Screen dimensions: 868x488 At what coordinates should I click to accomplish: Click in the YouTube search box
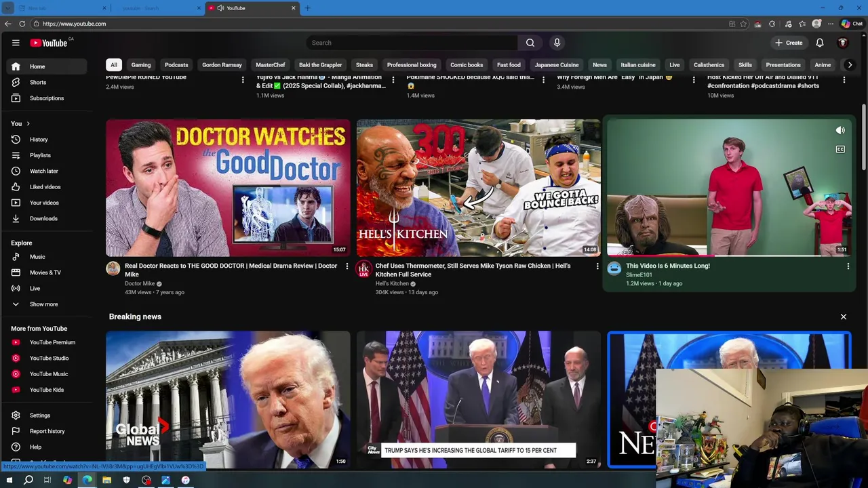(x=412, y=43)
